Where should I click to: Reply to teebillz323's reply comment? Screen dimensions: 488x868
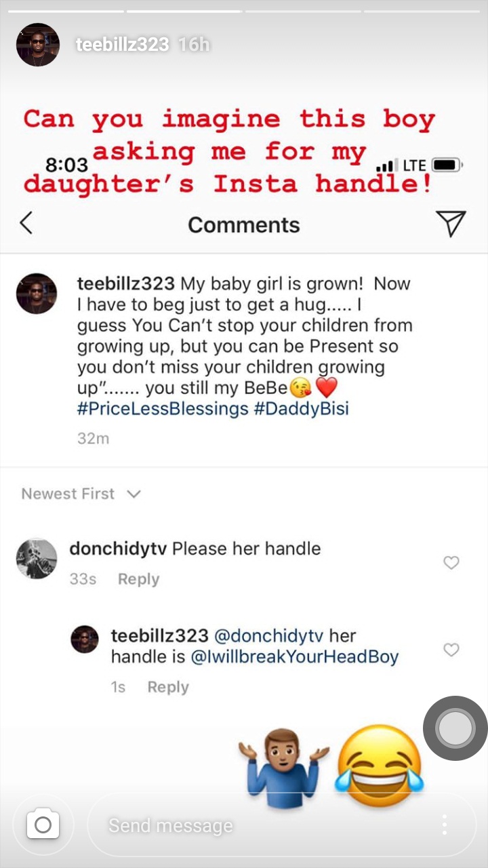(167, 687)
